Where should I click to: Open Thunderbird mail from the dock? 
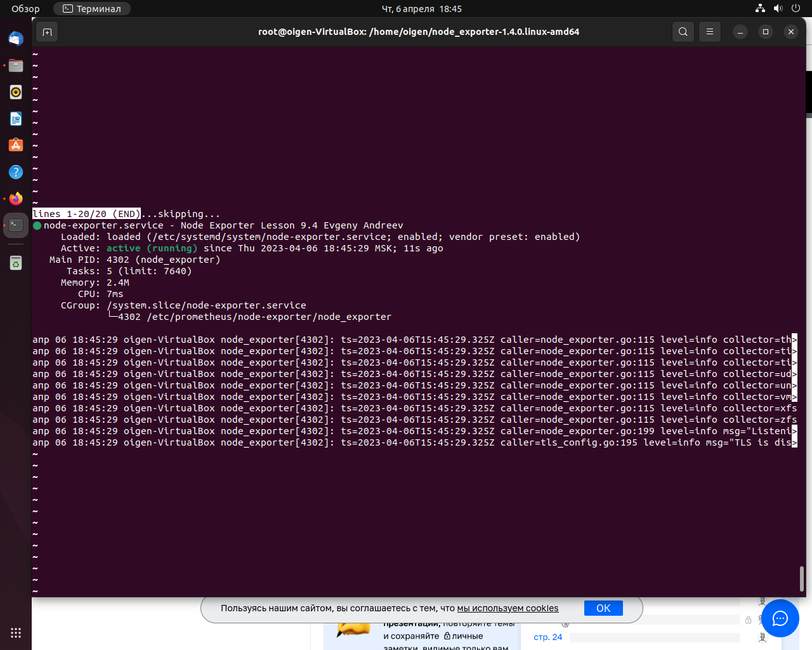tap(15, 39)
